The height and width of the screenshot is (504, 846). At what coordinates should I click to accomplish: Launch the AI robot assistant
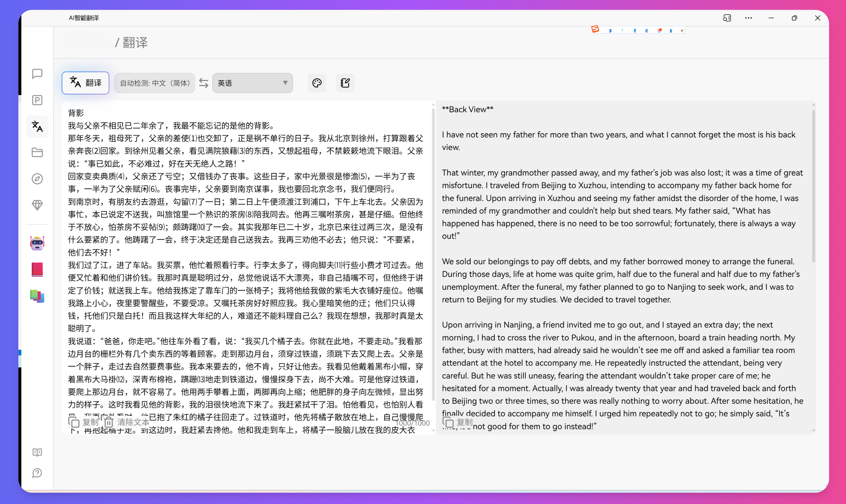coord(37,243)
